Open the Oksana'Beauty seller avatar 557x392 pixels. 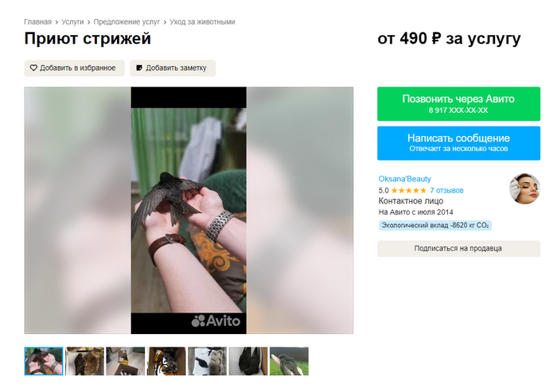[x=524, y=188]
